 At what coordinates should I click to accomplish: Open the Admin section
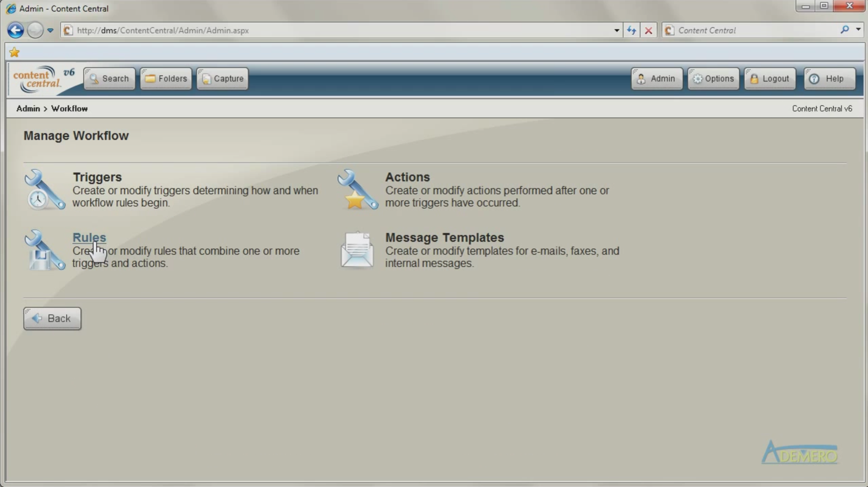[657, 78]
